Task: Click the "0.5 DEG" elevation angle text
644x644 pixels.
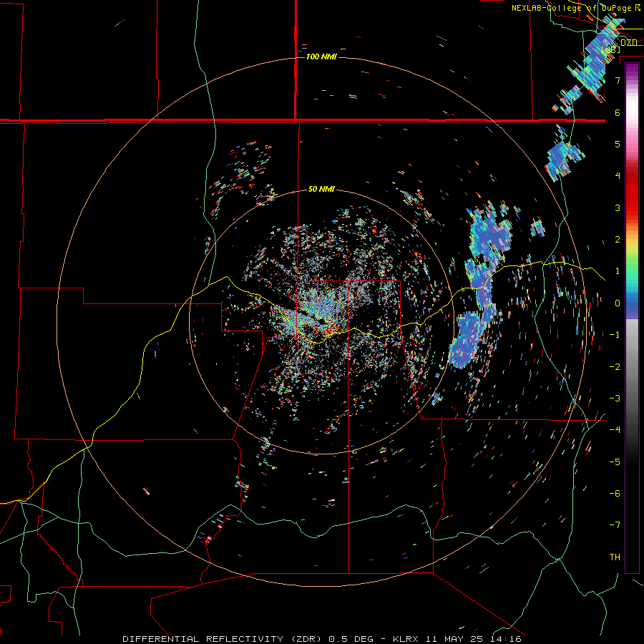Action: click(351, 639)
